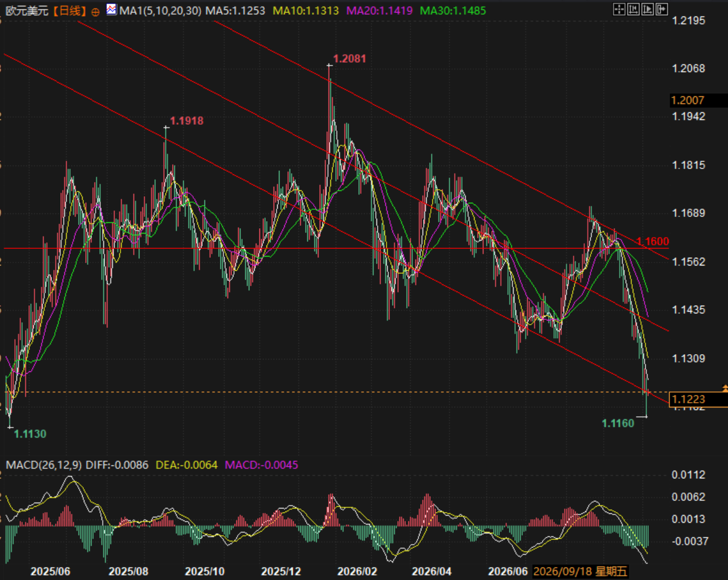This screenshot has width=728, height=580.
Task: Select the 1.1600 horizontal line label
Action: click(x=653, y=241)
